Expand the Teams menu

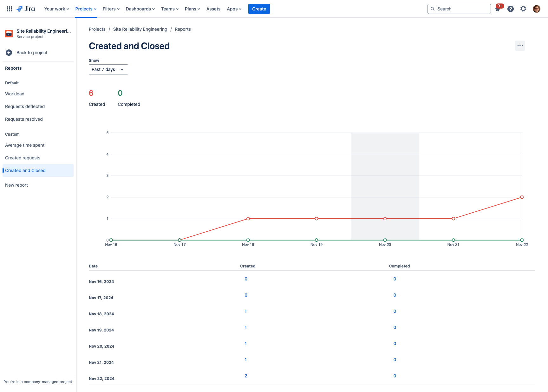(170, 9)
